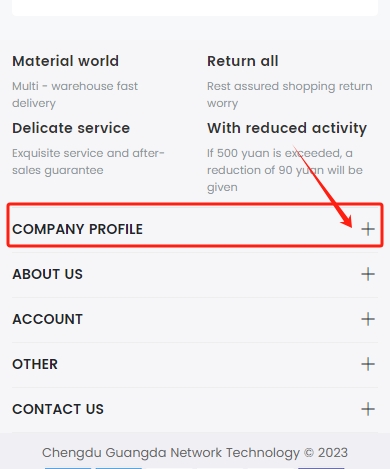Select the CONTACT US footer heading
390x469 pixels.
tap(58, 409)
